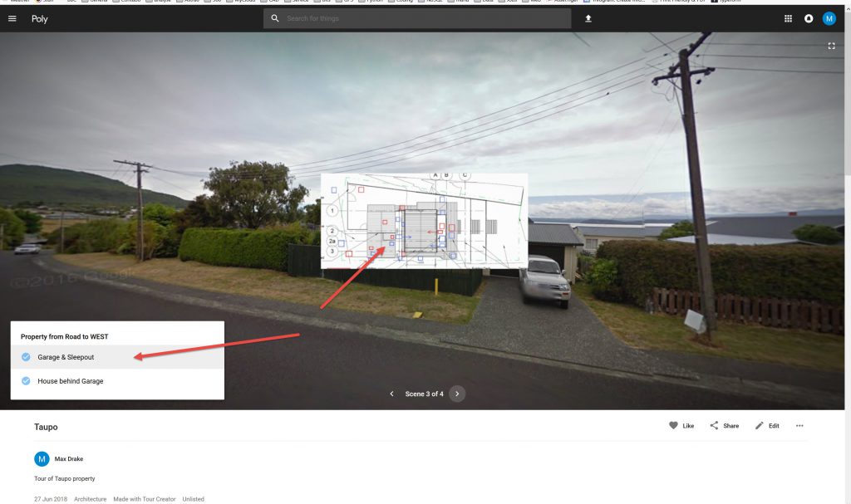
Task: Go to the previous scene arrow
Action: 392,394
